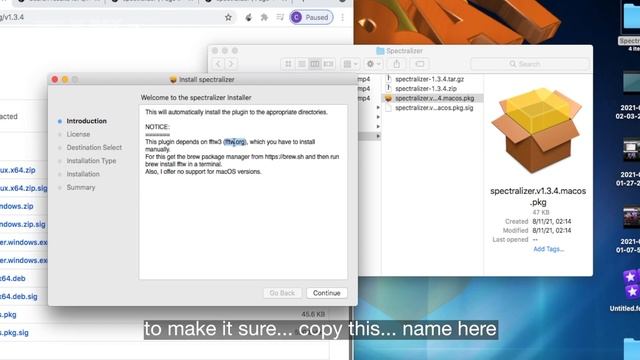Open the .pkg download link on the webpage
The width and height of the screenshot is (640, 360).
tap(8, 315)
